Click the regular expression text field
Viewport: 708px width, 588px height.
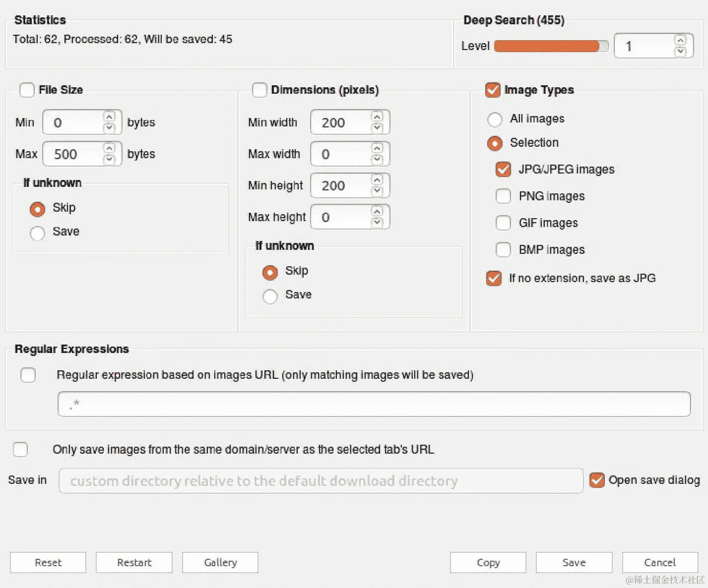click(x=374, y=404)
